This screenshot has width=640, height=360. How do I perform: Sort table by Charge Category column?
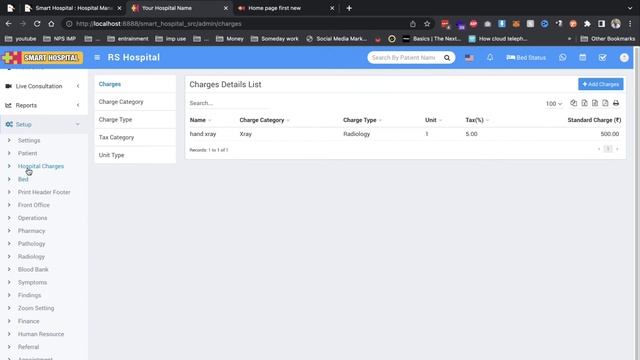(264, 120)
